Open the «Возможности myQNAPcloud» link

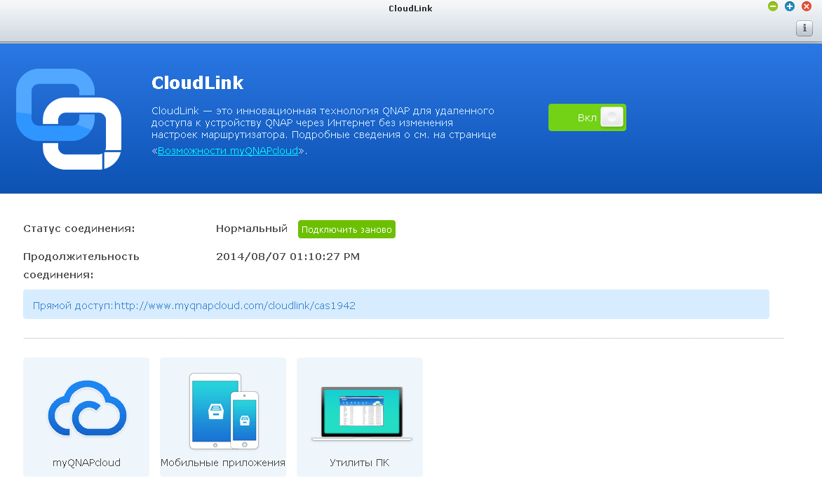pos(227,151)
